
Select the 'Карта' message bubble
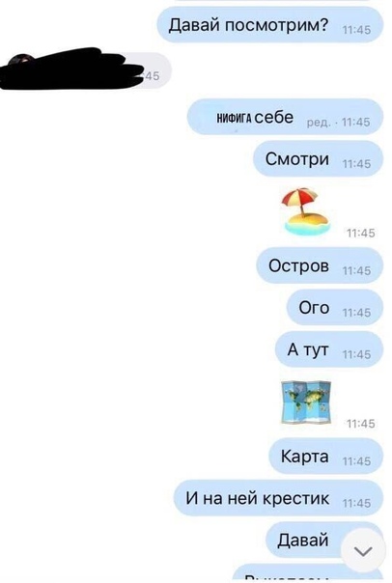point(325,457)
